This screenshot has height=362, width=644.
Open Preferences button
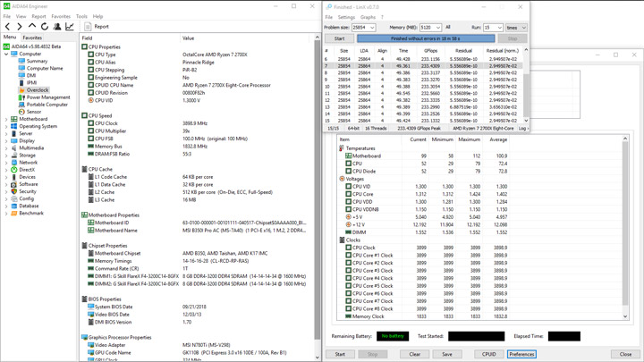click(x=521, y=354)
